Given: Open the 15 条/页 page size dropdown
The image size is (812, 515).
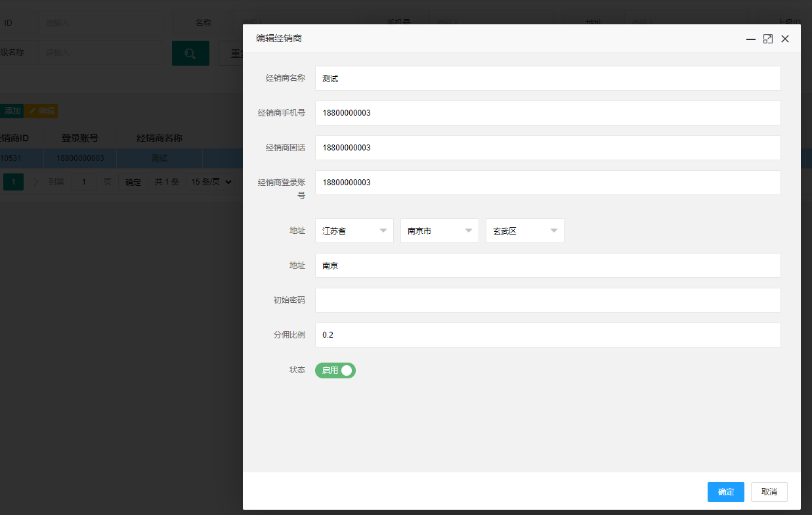Looking at the screenshot, I should (x=211, y=182).
